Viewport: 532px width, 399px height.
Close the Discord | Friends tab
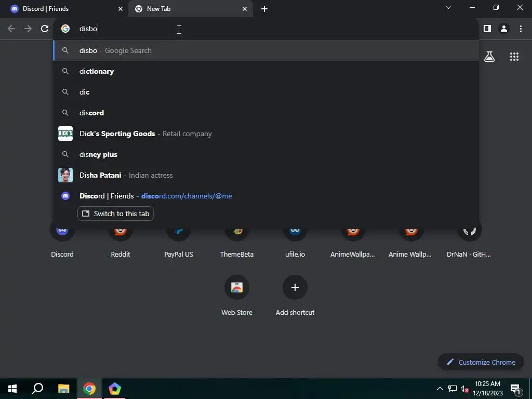pyautogui.click(x=121, y=9)
